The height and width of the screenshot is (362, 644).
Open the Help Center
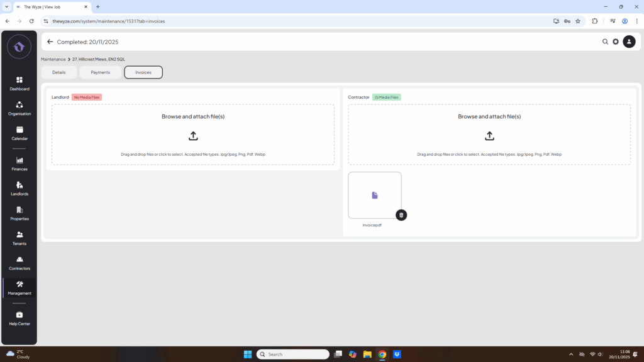(x=19, y=318)
